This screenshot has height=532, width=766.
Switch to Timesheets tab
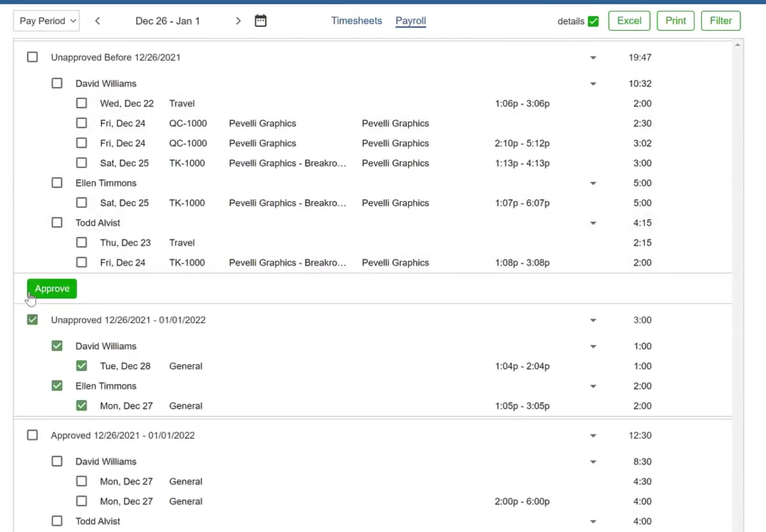357,21
